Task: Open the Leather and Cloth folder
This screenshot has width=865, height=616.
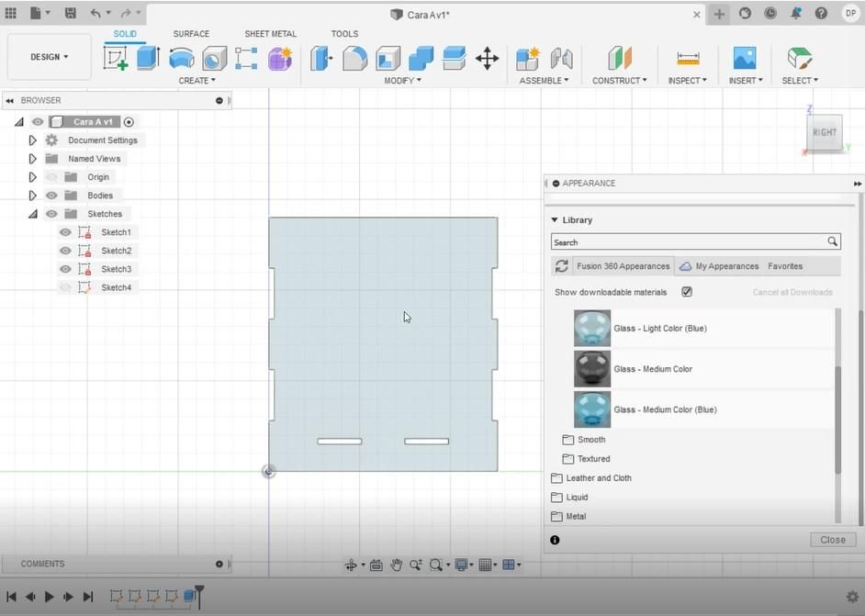Action: 591,478
